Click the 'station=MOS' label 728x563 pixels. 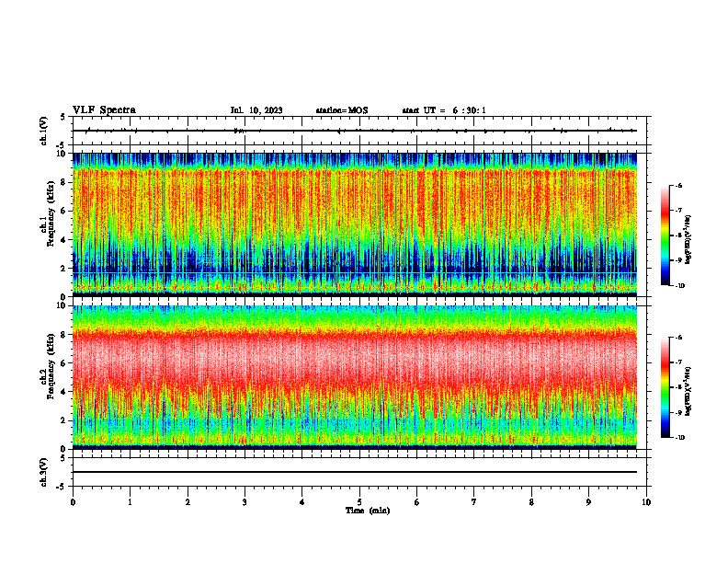pos(342,110)
